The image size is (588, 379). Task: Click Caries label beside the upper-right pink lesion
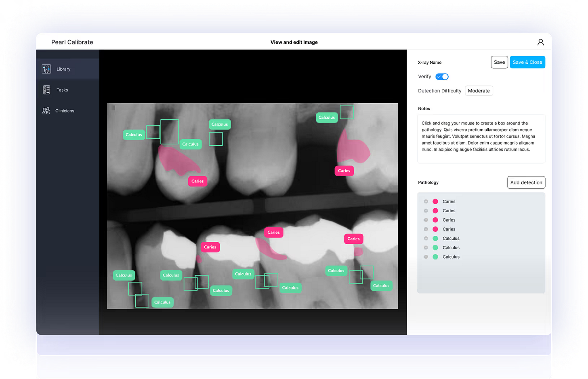344,171
